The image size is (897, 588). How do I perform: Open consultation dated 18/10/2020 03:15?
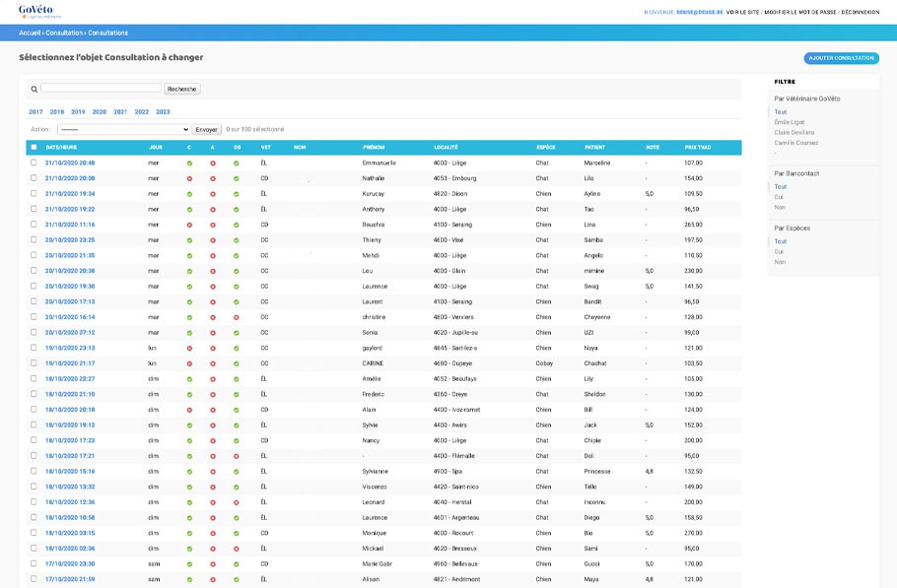(70, 533)
